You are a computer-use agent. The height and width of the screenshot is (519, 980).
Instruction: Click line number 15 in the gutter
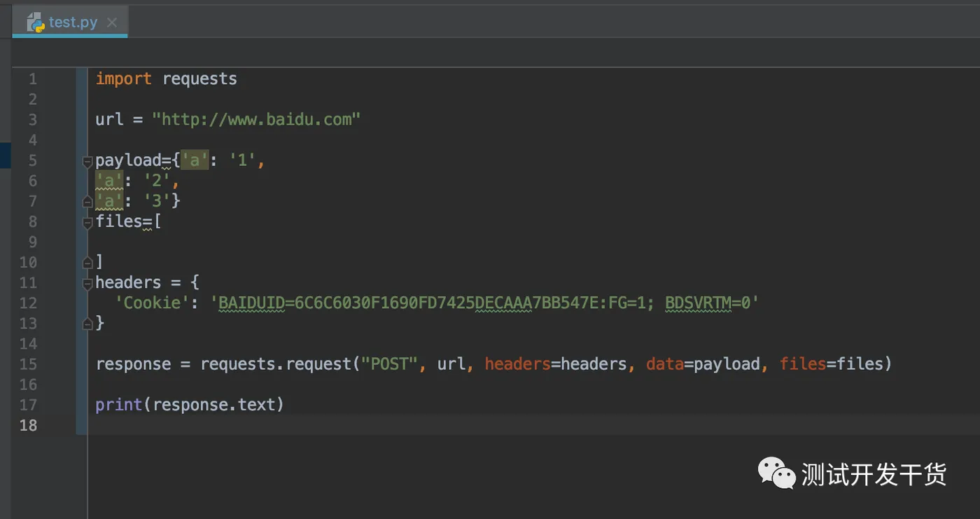(x=28, y=364)
